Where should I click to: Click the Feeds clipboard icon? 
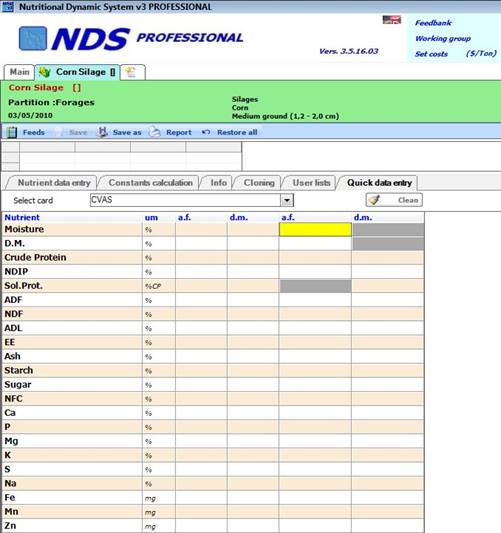pyautogui.click(x=12, y=132)
